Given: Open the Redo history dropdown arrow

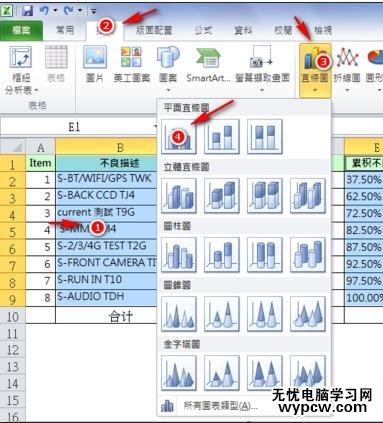Looking at the screenshot, I should [80, 11].
